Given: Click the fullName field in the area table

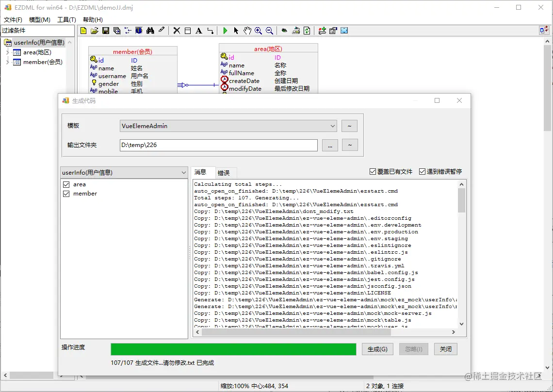Looking at the screenshot, I should click(242, 73).
